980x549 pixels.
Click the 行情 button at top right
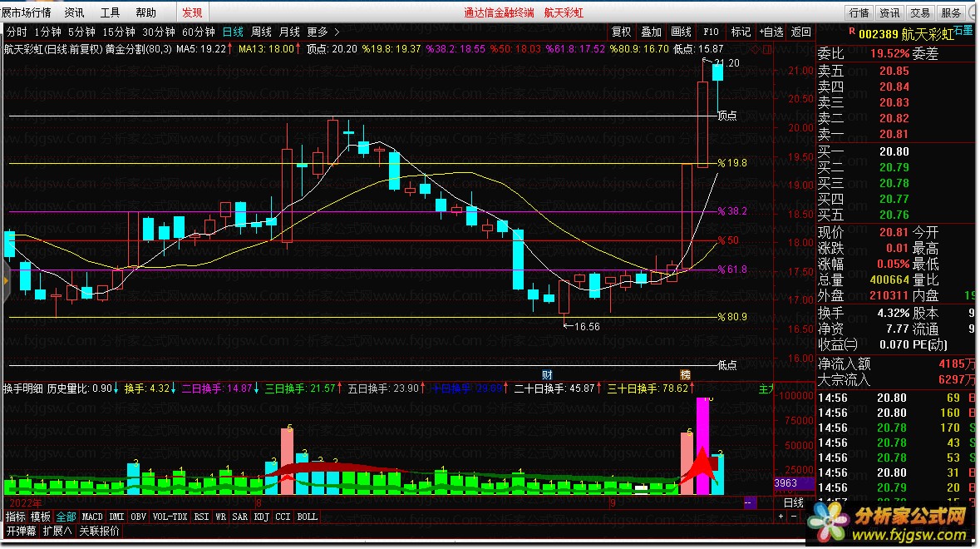click(859, 12)
